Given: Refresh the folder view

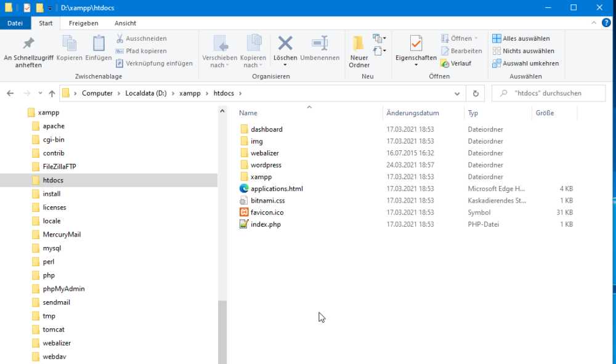Looking at the screenshot, I should [x=476, y=94].
